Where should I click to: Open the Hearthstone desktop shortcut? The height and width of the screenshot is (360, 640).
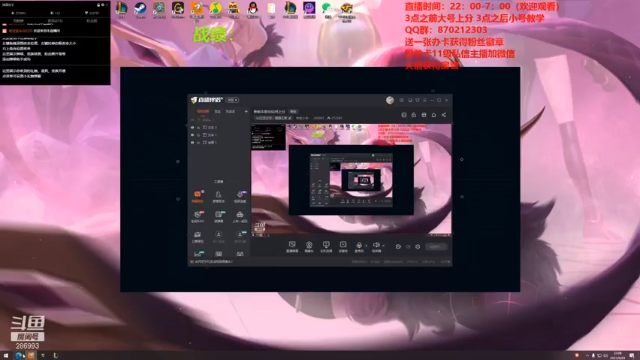coord(159,9)
